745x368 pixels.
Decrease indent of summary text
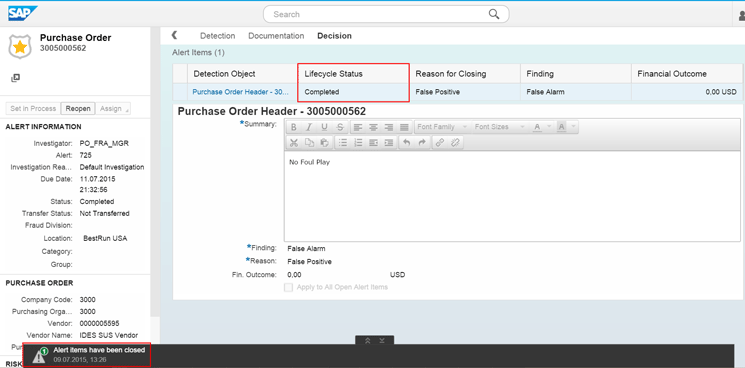pos(373,143)
